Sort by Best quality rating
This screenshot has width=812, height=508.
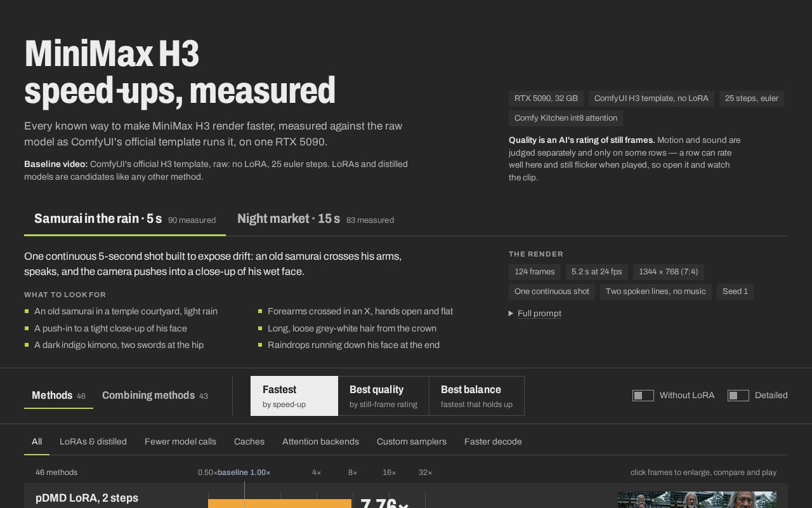pos(383,396)
